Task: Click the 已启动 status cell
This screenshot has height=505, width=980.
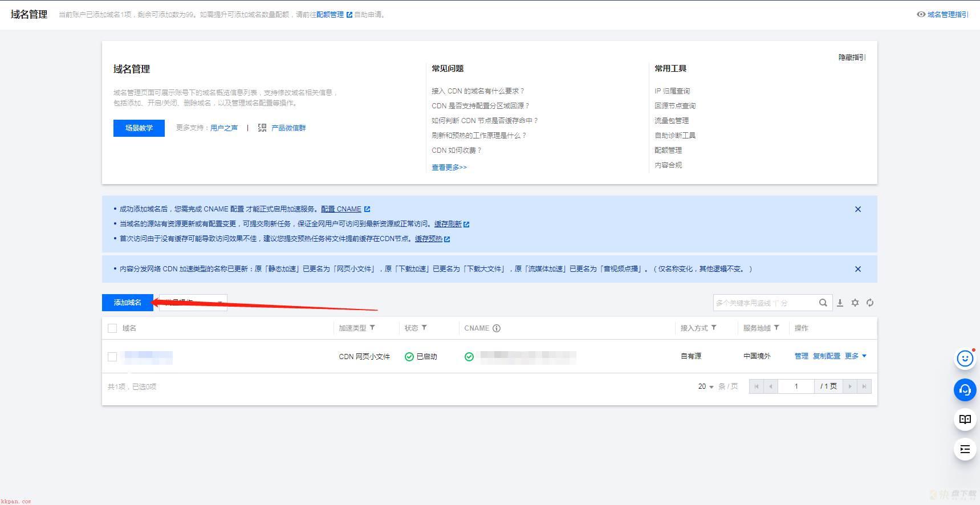Action: pos(421,357)
